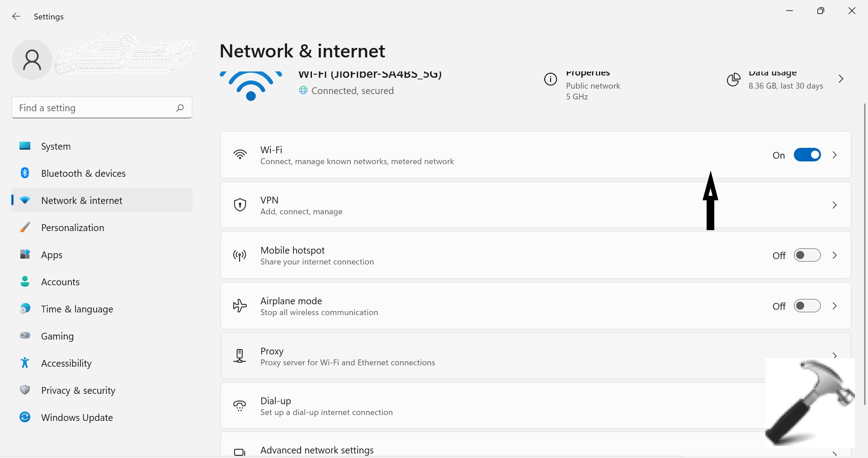868x458 pixels.
Task: Click the Airplane mode plane icon
Action: [240, 306]
